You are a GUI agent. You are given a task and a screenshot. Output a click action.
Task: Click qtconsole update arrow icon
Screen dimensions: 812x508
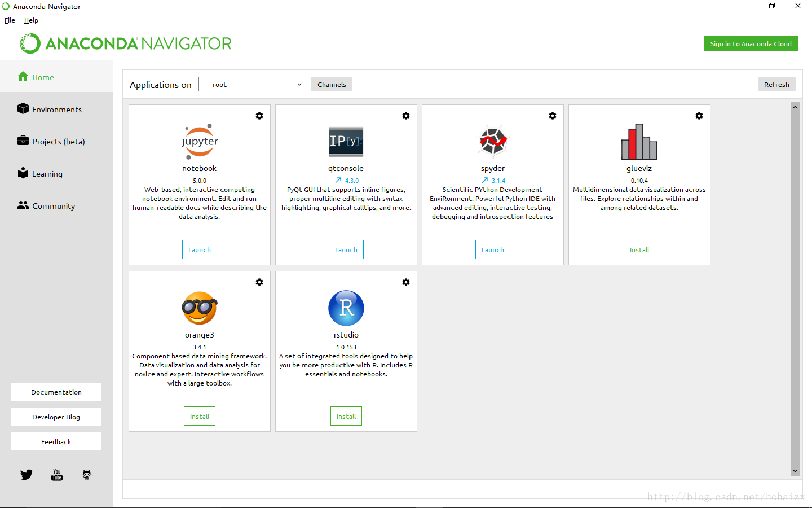[x=338, y=181]
